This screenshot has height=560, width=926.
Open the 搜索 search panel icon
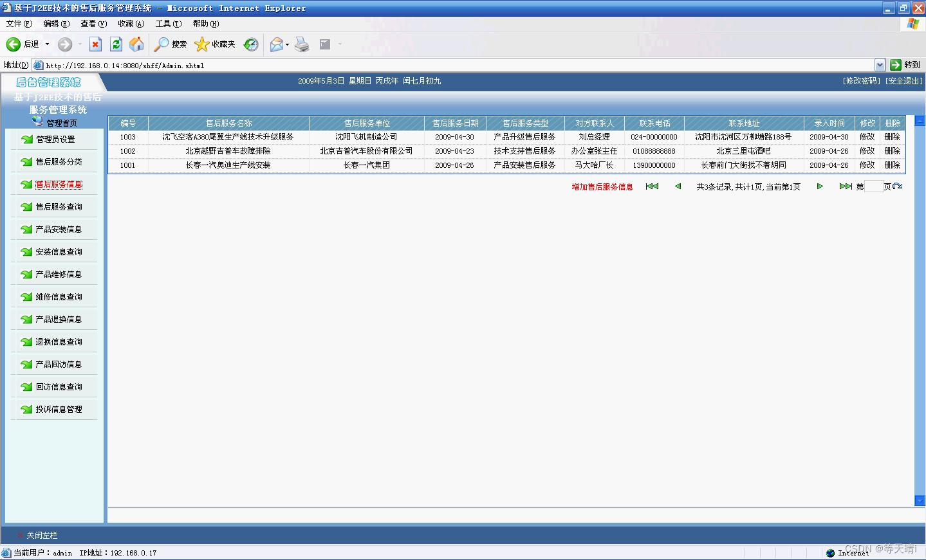(x=169, y=44)
